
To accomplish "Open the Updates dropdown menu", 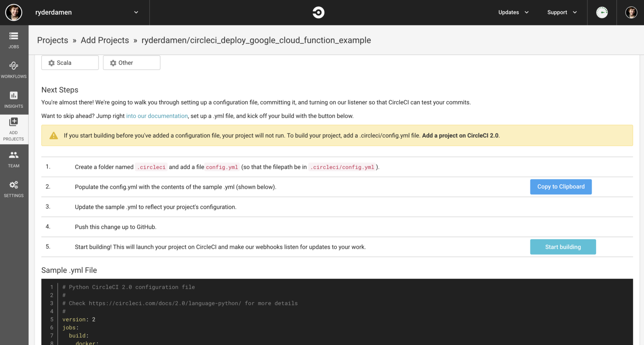I will click(x=513, y=12).
